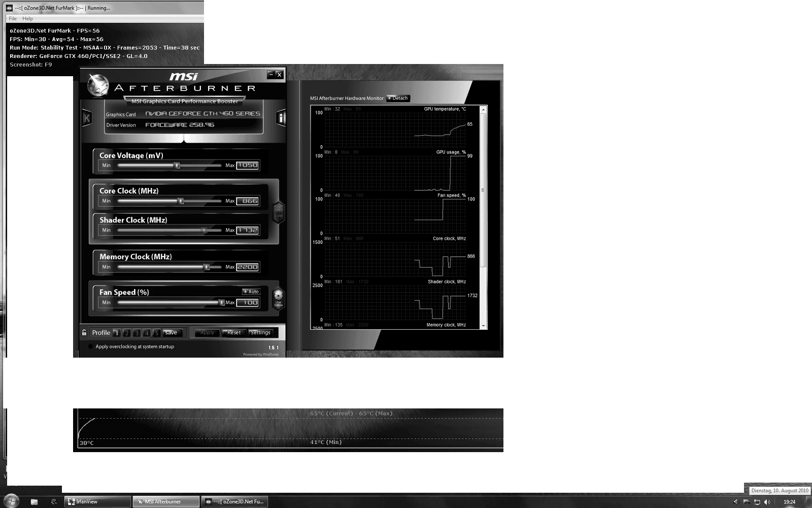Click the FurMark '41°C (Min)' label

(x=326, y=442)
